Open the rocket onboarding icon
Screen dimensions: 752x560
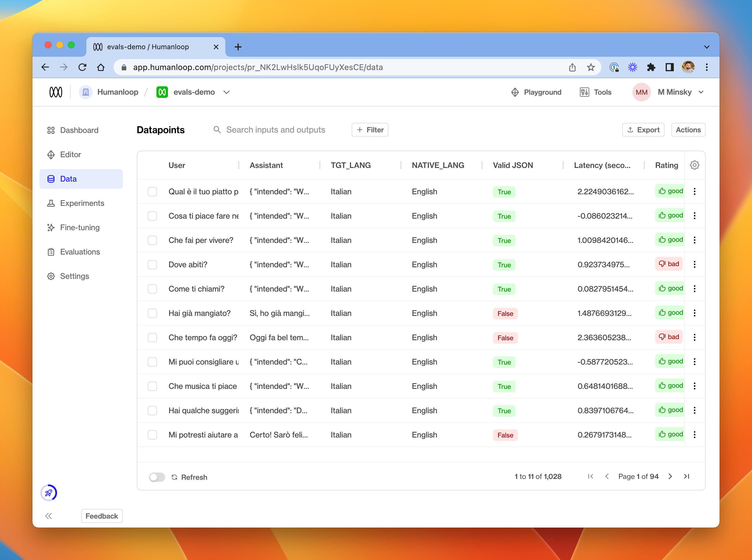pos(48,493)
